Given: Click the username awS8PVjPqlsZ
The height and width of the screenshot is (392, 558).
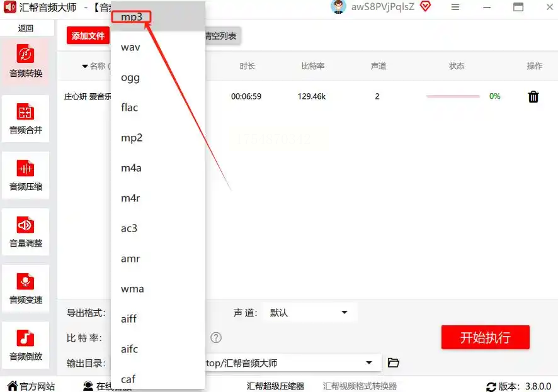Looking at the screenshot, I should (383, 7).
